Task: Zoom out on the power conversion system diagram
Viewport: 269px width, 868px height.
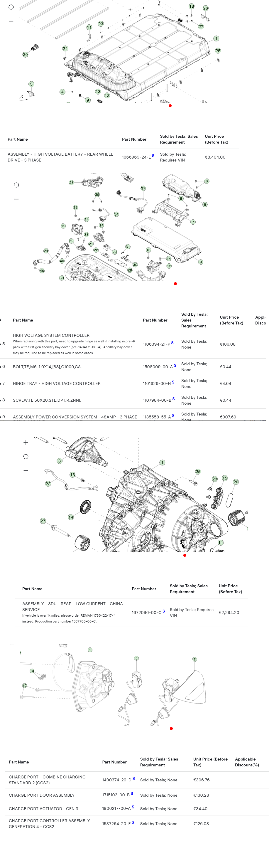Action: tap(16, 199)
